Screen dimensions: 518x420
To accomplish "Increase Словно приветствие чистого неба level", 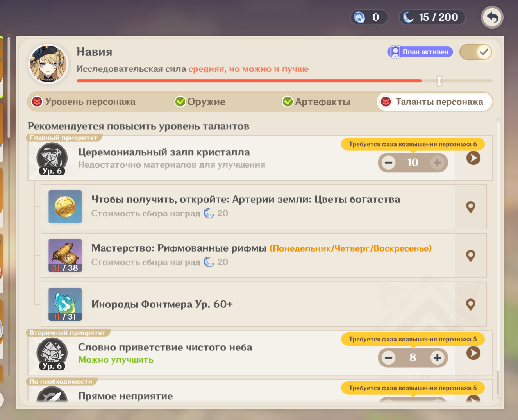I will (x=437, y=357).
